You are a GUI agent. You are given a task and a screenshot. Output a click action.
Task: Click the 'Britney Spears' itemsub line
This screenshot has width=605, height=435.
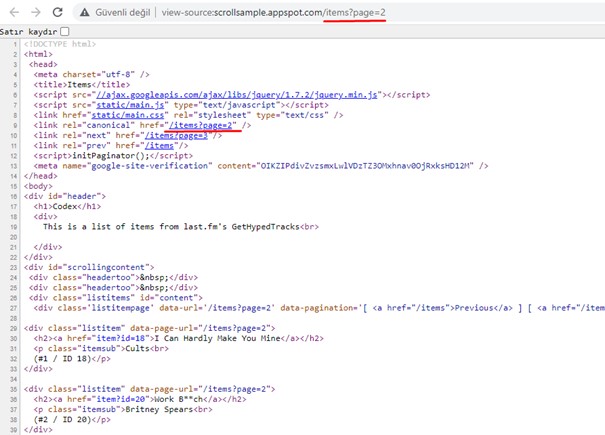coord(123,409)
